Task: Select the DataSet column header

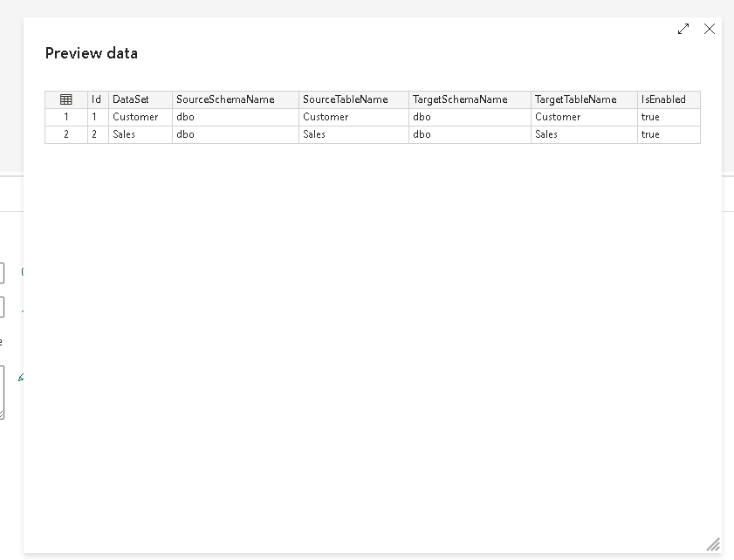Action: [x=131, y=99]
